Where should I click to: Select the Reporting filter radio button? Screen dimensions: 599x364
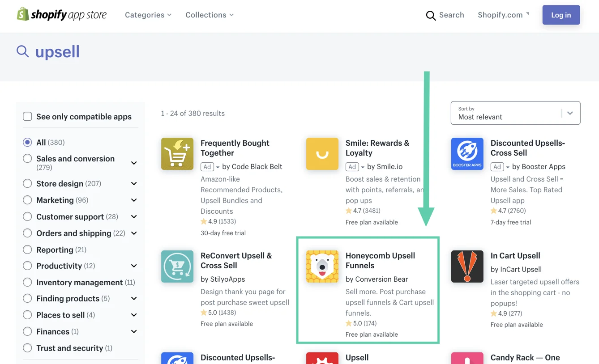27,250
